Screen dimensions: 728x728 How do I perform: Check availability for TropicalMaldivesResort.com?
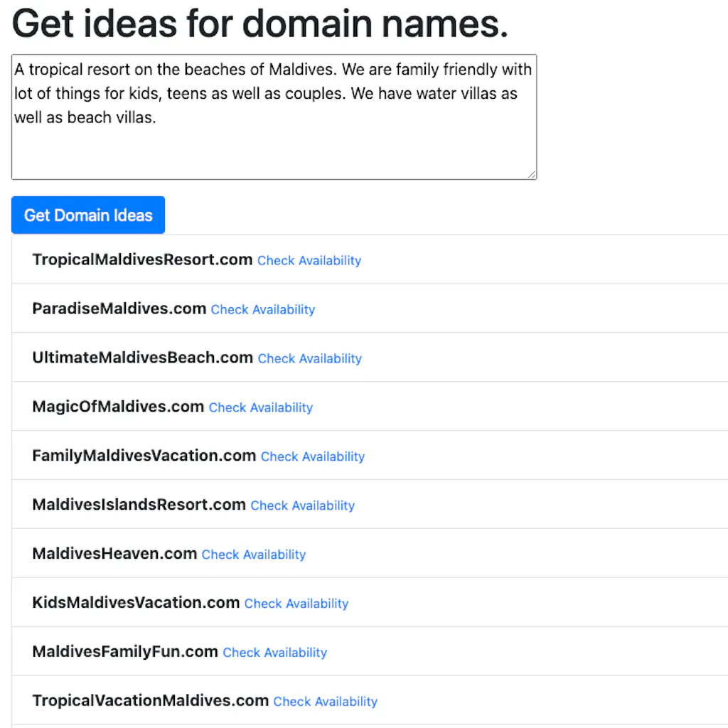pyautogui.click(x=309, y=260)
